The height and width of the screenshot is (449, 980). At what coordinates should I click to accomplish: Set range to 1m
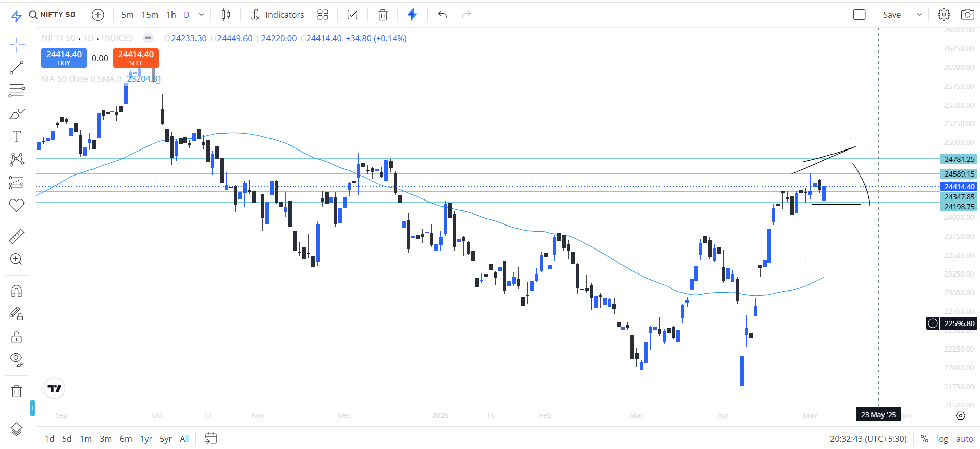pyautogui.click(x=86, y=439)
